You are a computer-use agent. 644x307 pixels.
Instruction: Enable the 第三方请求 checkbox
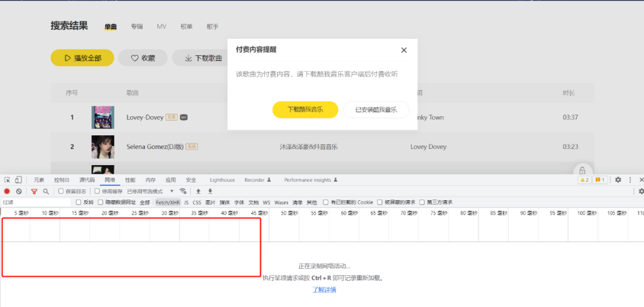tap(422, 202)
